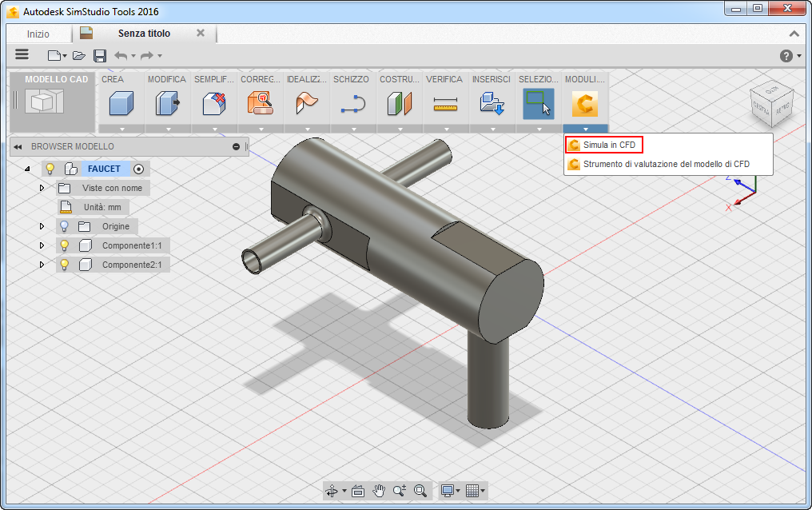812x510 pixels.
Task: Open the VERIFICA panel dropdown arrow
Action: (x=446, y=129)
